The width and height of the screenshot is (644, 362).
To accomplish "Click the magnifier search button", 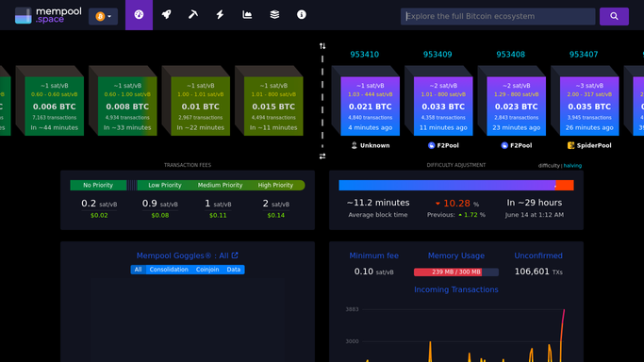I will (614, 16).
